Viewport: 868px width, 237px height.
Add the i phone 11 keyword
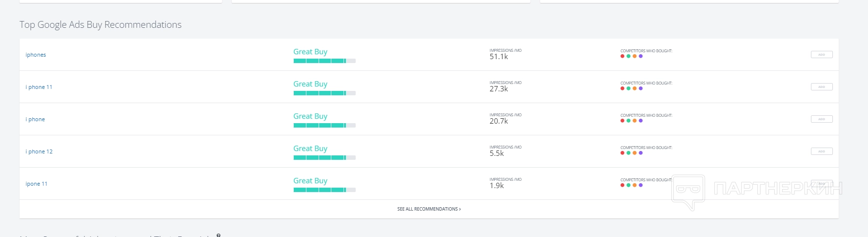coord(821,87)
